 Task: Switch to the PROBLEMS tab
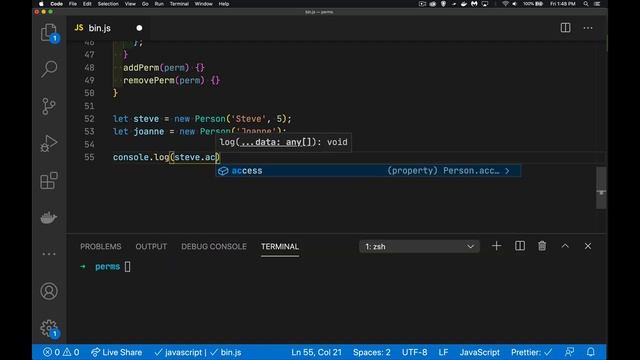(x=100, y=247)
